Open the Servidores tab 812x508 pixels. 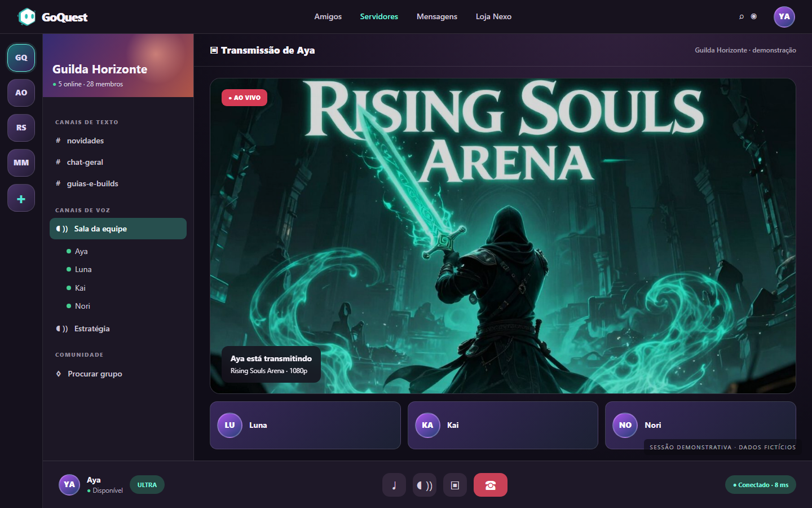(x=379, y=16)
